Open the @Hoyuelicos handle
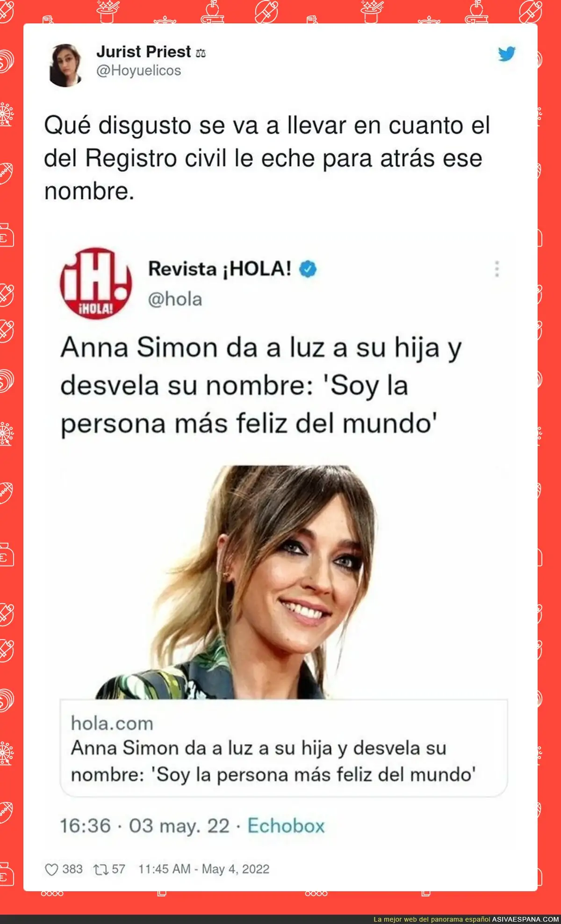Screen dimensions: 561x924 pyautogui.click(x=138, y=71)
